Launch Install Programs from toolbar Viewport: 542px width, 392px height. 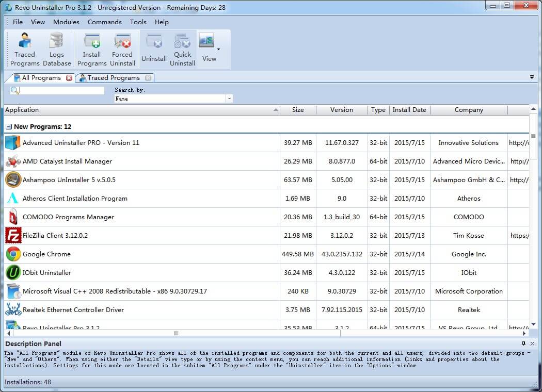click(91, 50)
